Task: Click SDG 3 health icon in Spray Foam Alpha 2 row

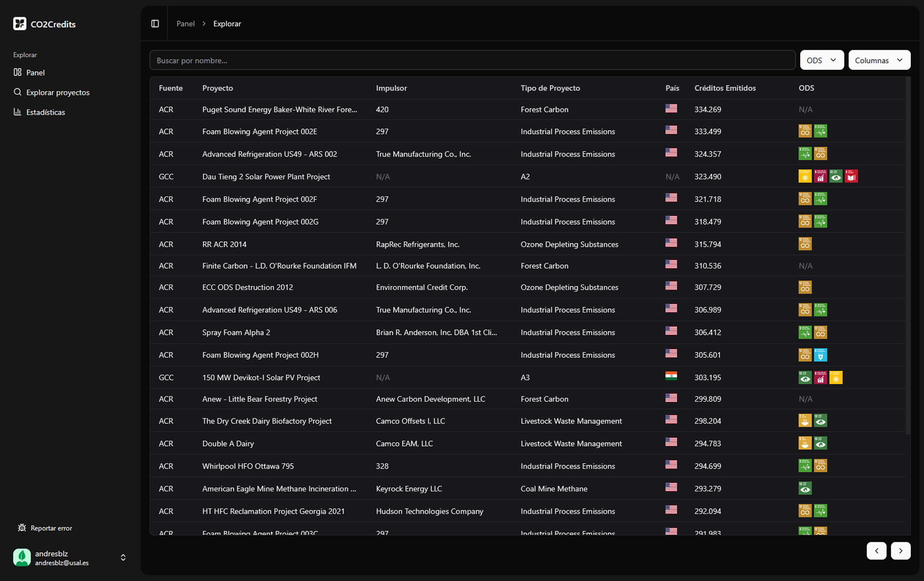Action: click(805, 333)
